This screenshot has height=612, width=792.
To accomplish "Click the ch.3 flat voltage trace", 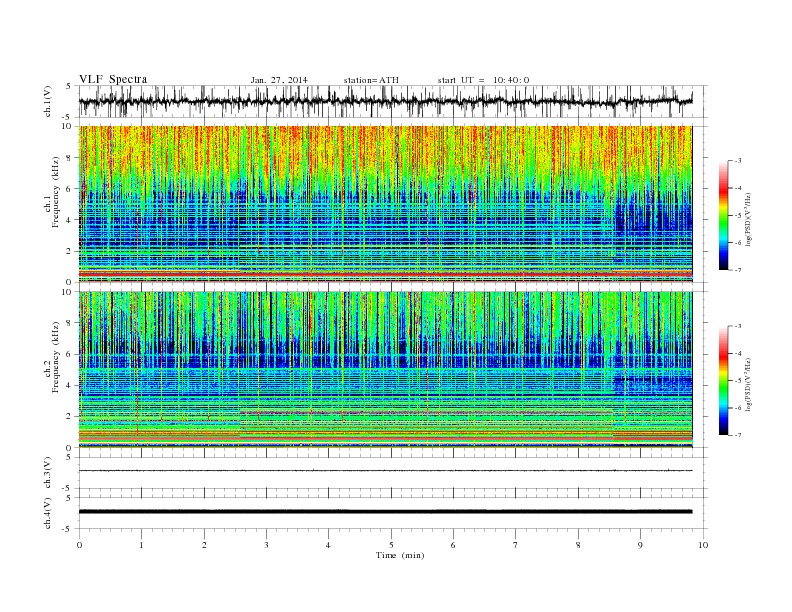I will pos(386,471).
